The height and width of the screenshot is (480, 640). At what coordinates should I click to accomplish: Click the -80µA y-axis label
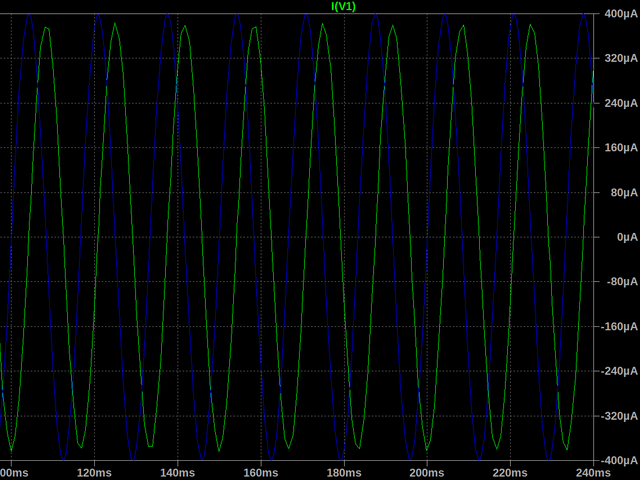point(621,282)
